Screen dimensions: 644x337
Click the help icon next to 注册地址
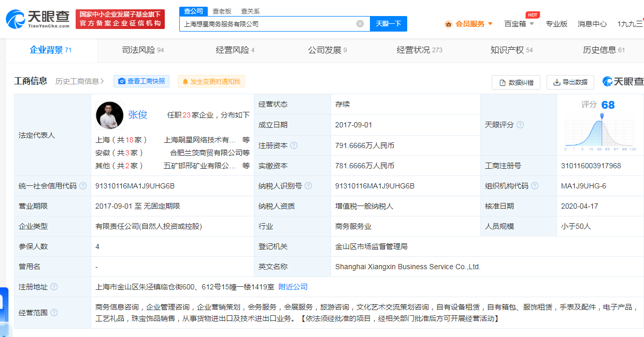54,287
